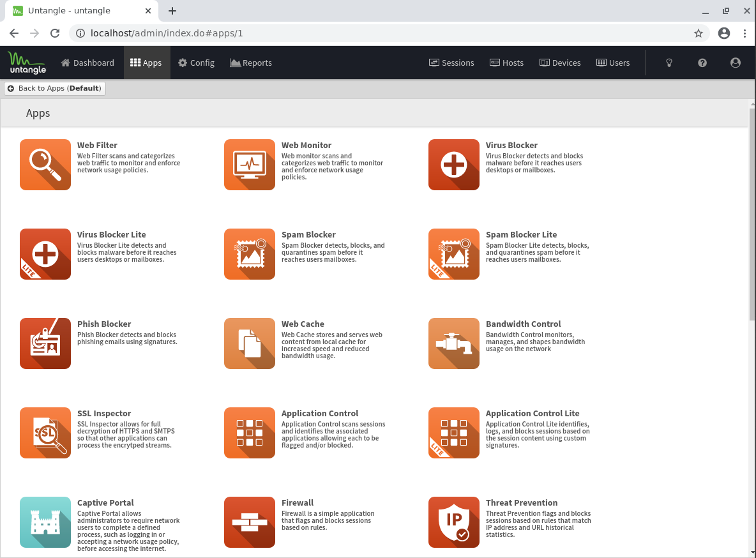Open the Web Monitor app icon
This screenshot has width=756, height=558.
(x=250, y=165)
